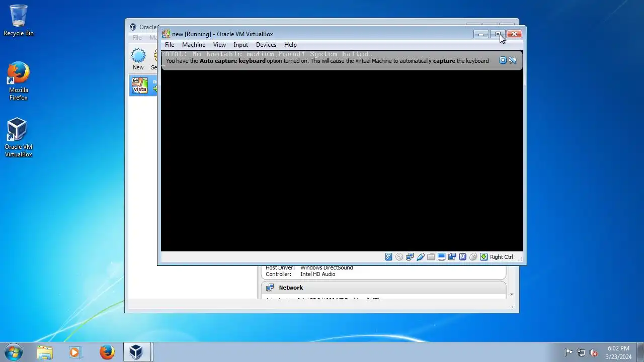Click the VirtualBox taskbar button

point(136,352)
